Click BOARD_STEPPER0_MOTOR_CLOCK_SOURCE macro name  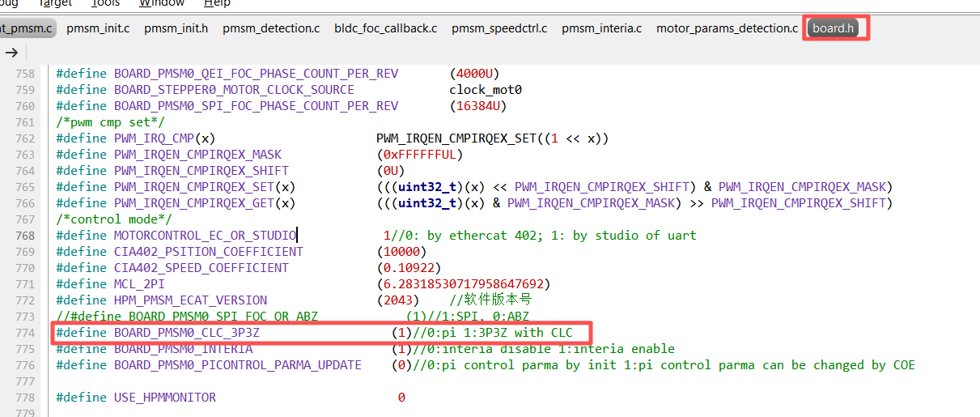234,90
